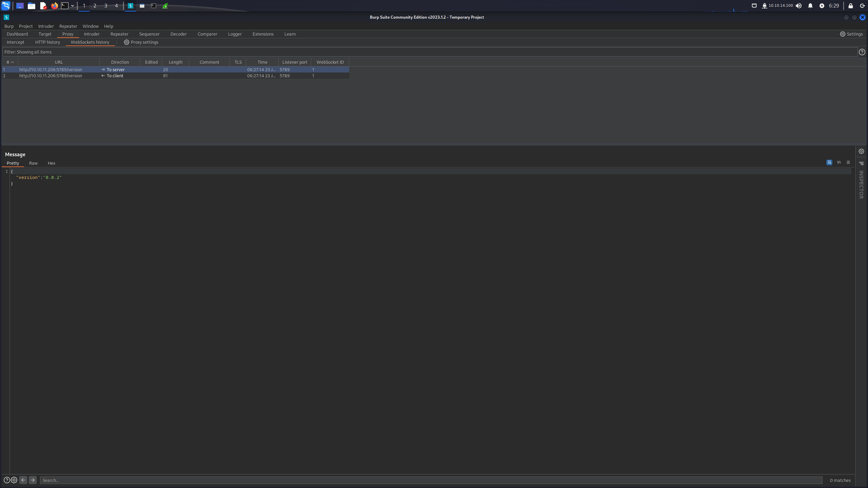This screenshot has width=868, height=488.
Task: Lock the screen with padlock icon
Action: pyautogui.click(x=851, y=6)
